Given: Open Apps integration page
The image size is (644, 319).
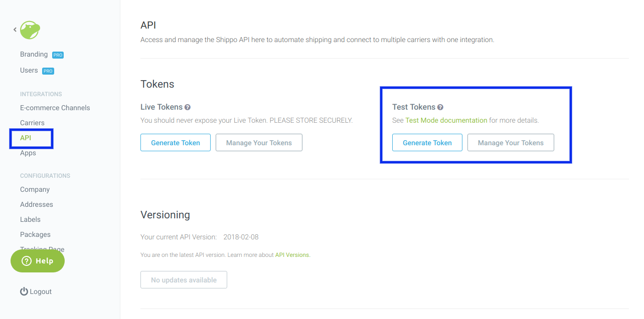Looking at the screenshot, I should click(x=28, y=153).
